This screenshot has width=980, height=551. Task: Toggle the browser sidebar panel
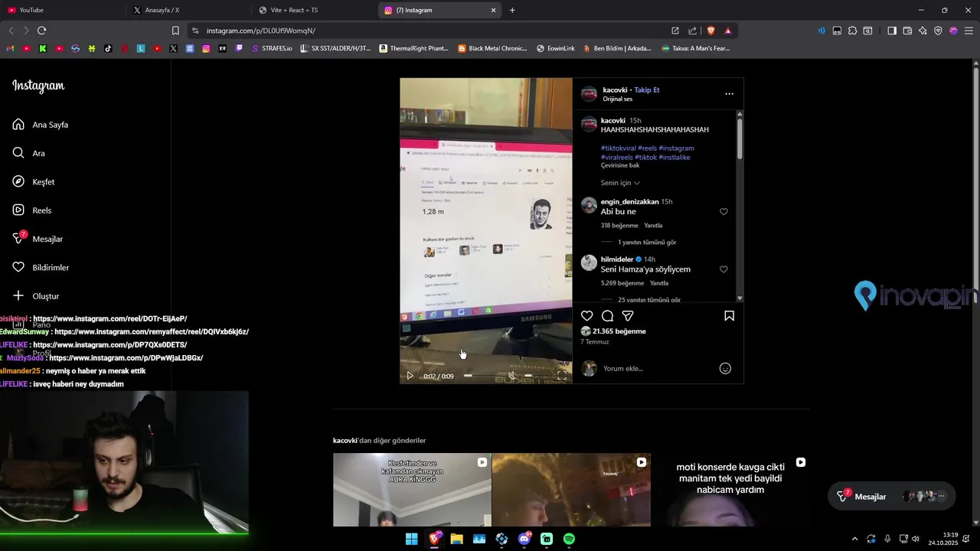[892, 31]
